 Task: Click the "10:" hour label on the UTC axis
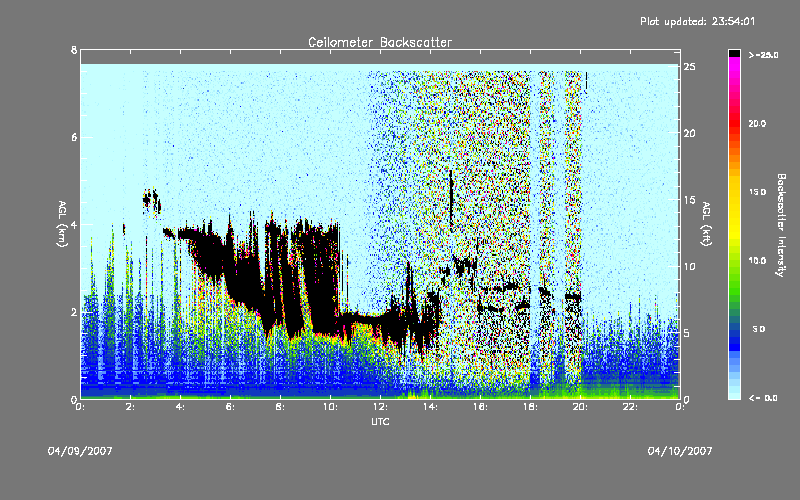[331, 407]
